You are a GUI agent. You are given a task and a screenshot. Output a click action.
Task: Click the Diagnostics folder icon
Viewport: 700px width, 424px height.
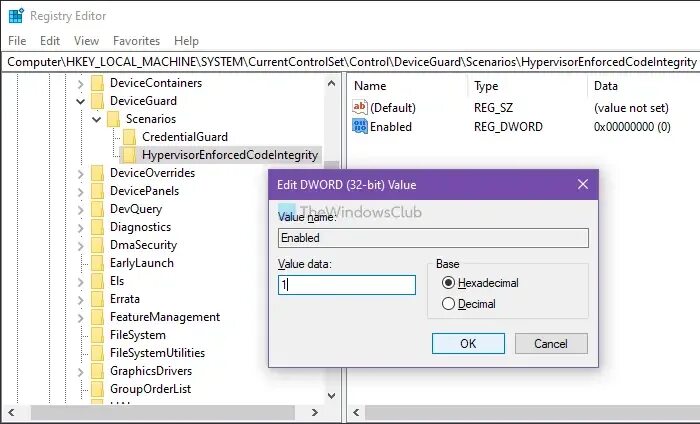97,227
